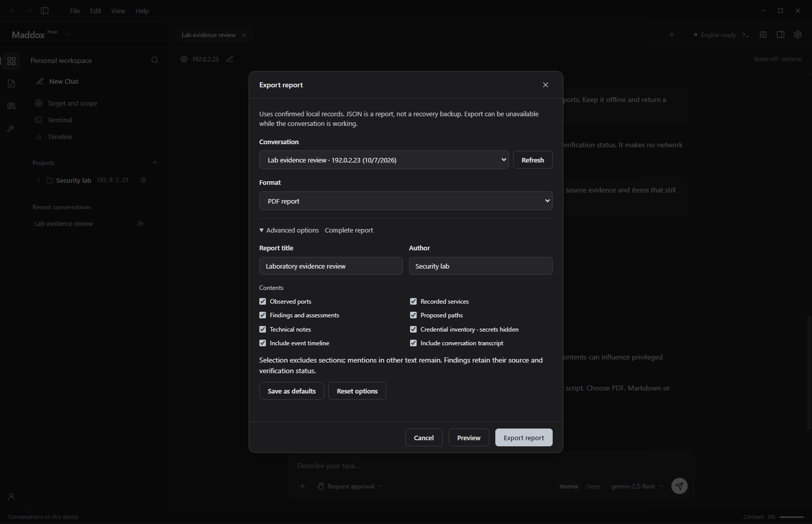Uncheck Include conversation transcript checkbox
This screenshot has width=812, height=524.
413,343
